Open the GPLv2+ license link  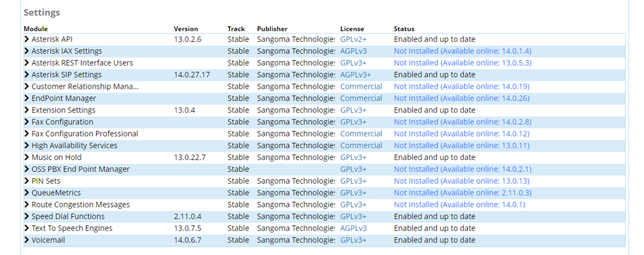point(353,40)
